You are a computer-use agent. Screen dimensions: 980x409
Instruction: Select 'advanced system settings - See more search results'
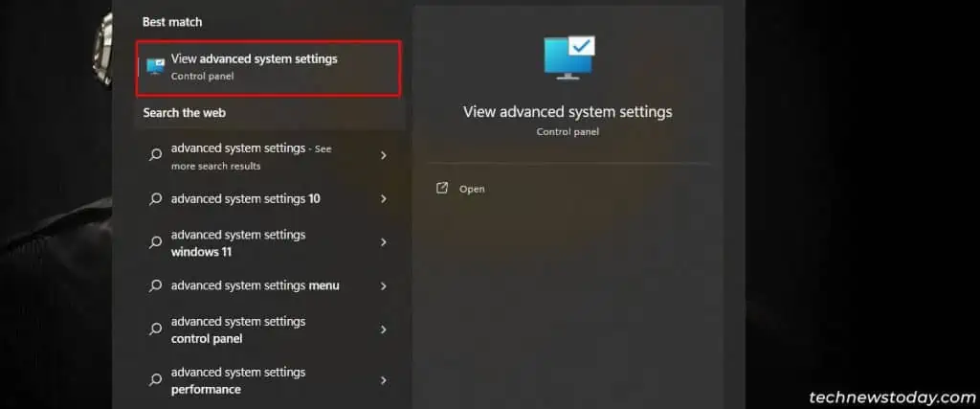pyautogui.click(x=270, y=157)
